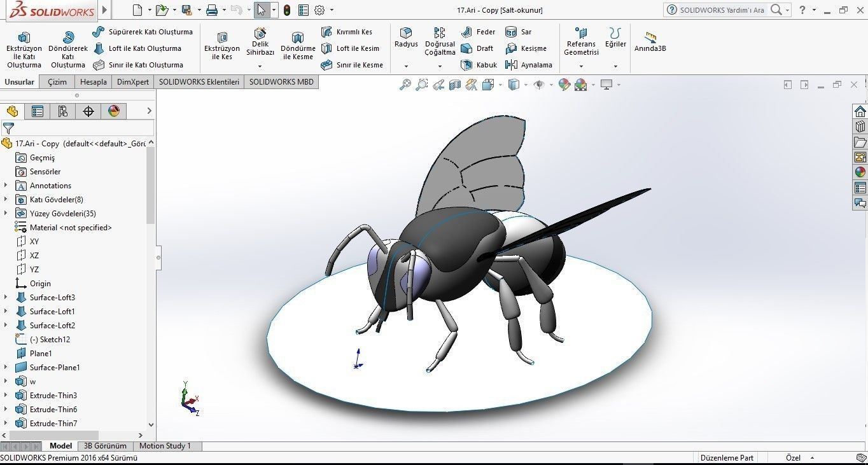Screen dimensions: 868x465
Task: Open Delik Sihirbazı tool
Action: [x=260, y=42]
